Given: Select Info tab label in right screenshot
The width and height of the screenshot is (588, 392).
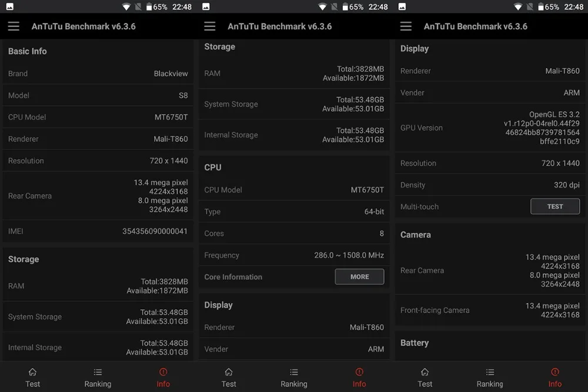Looking at the screenshot, I should point(555,384).
